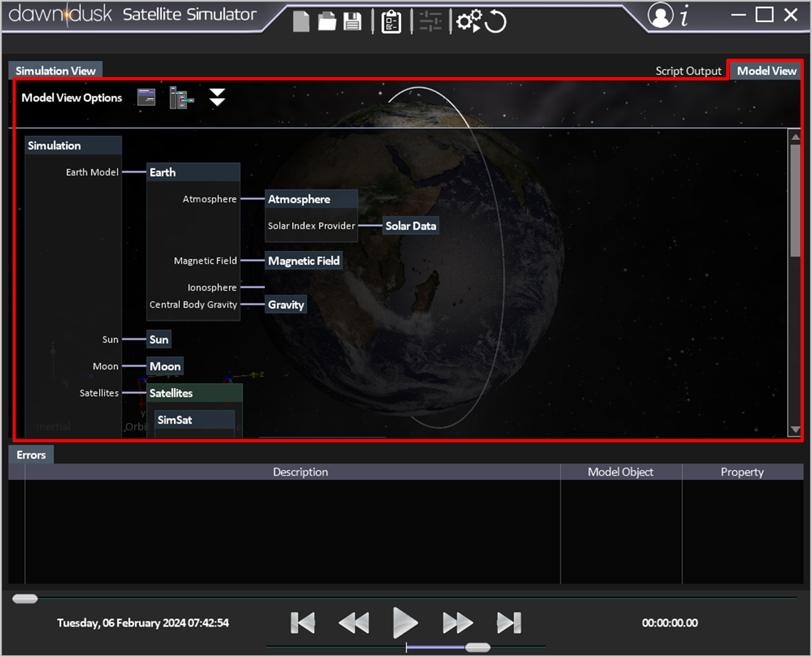Click the timeline position slider handle
The image size is (812, 657).
25,599
